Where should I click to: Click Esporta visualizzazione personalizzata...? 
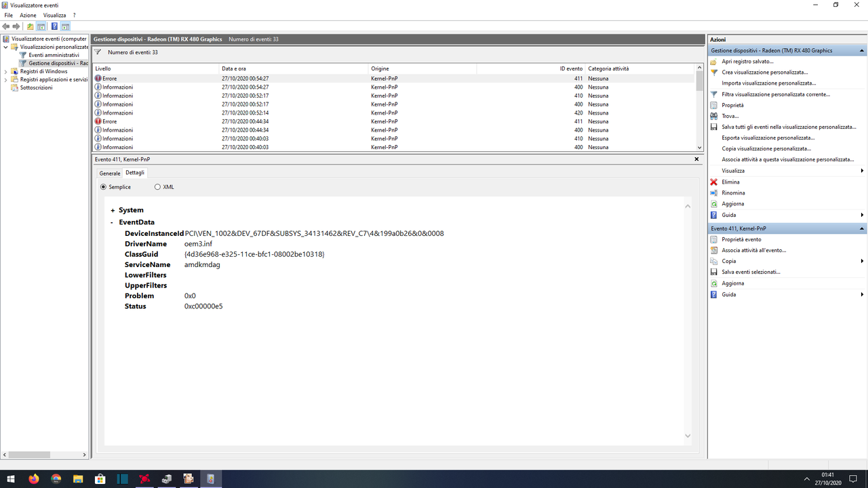click(768, 138)
